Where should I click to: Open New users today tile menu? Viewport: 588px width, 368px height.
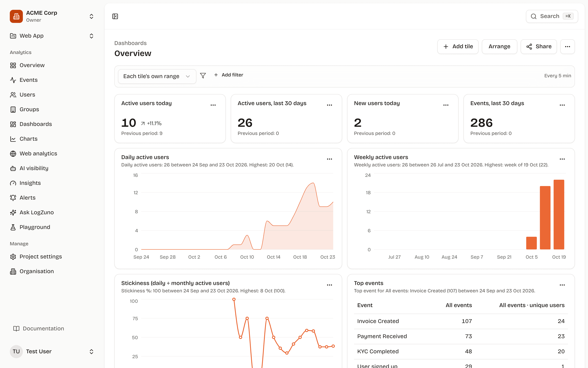[446, 105]
